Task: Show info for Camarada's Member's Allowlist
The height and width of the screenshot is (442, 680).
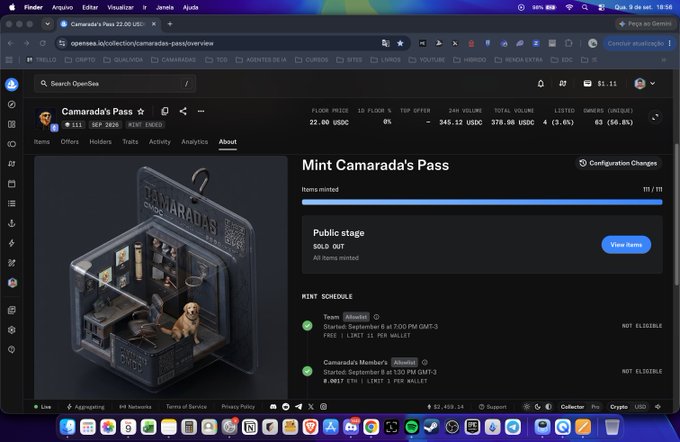Action: (x=425, y=362)
